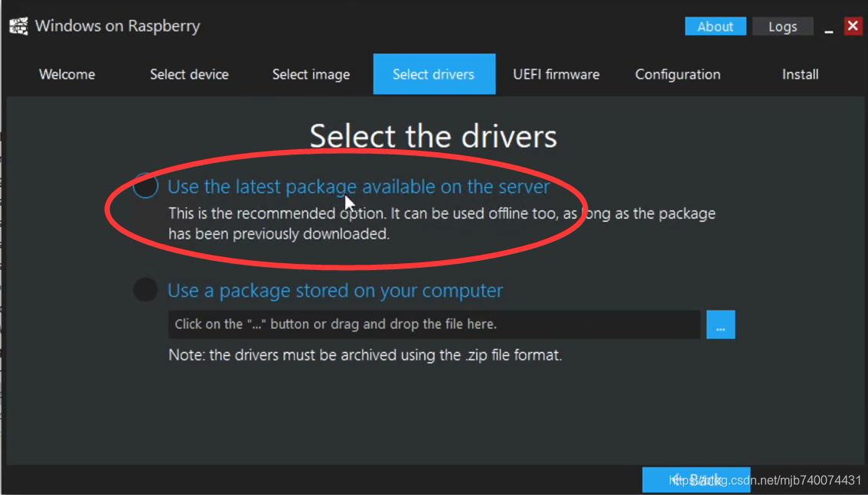Screen dimensions: 868x495
Task: Click "Use the latest package available" label
Action: click(x=358, y=187)
